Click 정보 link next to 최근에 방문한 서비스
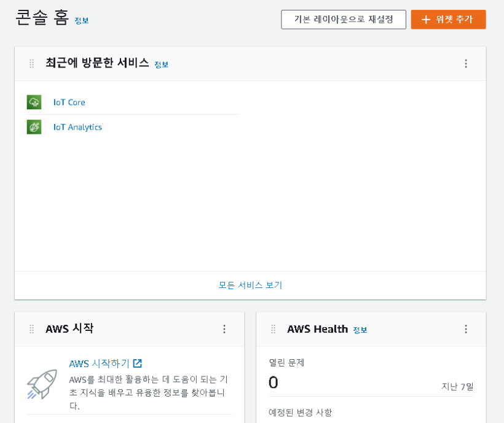This screenshot has width=504, height=423. pos(162,64)
